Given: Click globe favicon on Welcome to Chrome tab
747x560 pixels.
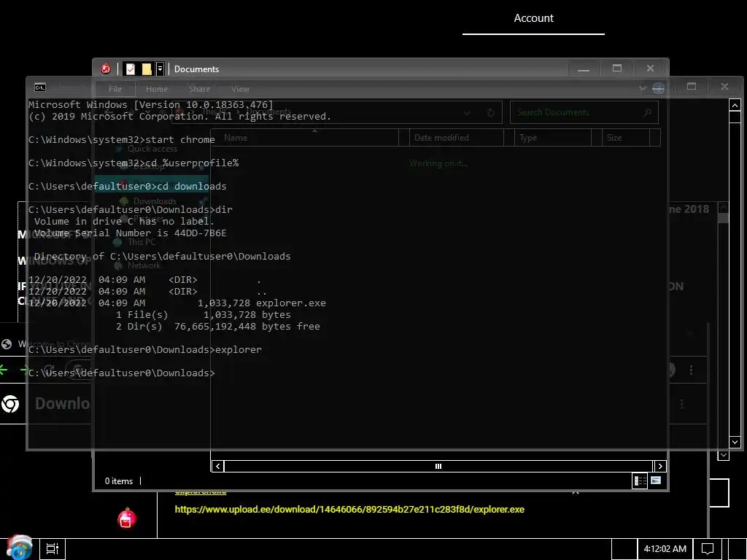Looking at the screenshot, I should click(x=7, y=344).
